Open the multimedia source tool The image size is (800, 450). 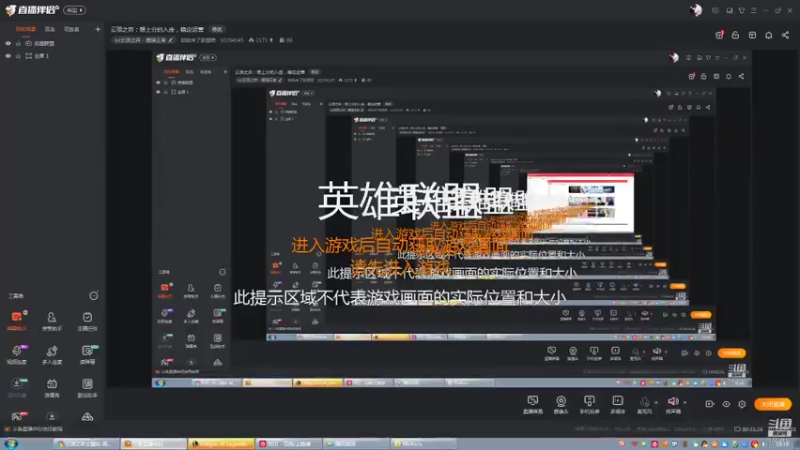coord(617,404)
